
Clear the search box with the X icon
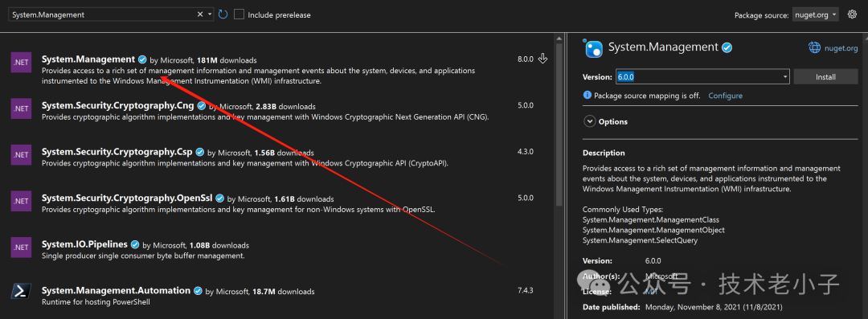[x=200, y=14]
